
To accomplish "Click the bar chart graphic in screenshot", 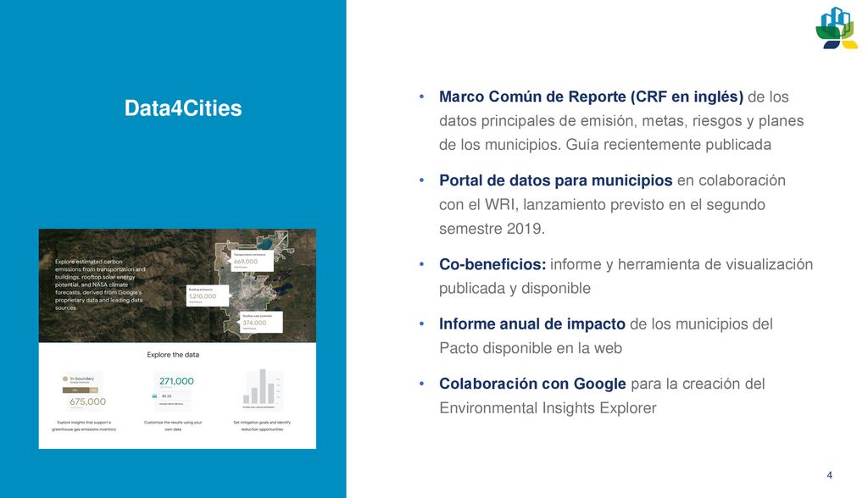I will (x=263, y=388).
